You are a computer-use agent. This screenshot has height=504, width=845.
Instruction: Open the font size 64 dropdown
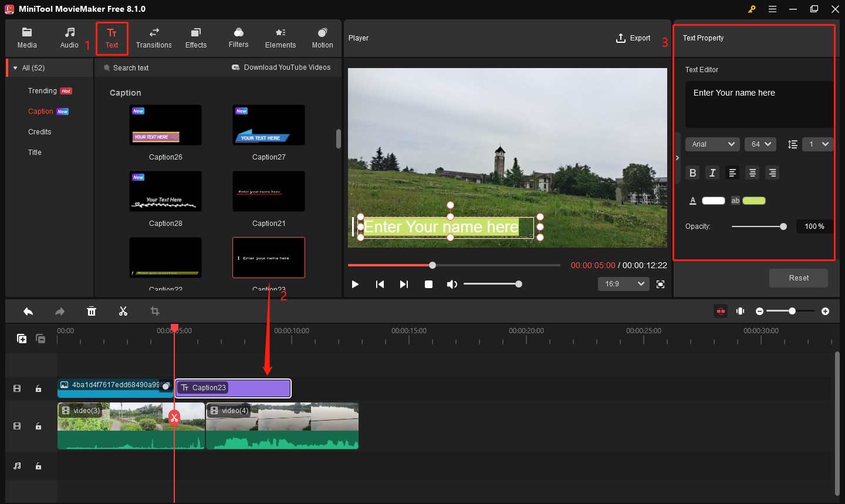tap(760, 144)
